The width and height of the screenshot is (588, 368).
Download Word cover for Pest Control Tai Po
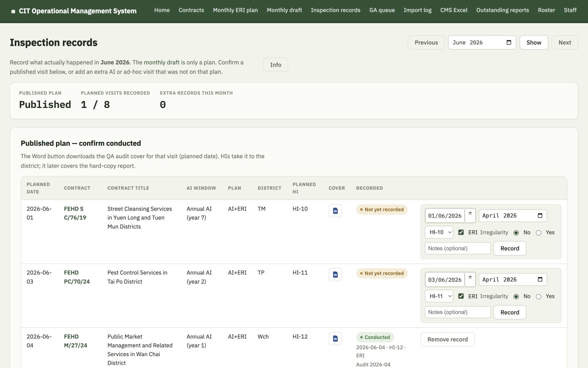(335, 275)
